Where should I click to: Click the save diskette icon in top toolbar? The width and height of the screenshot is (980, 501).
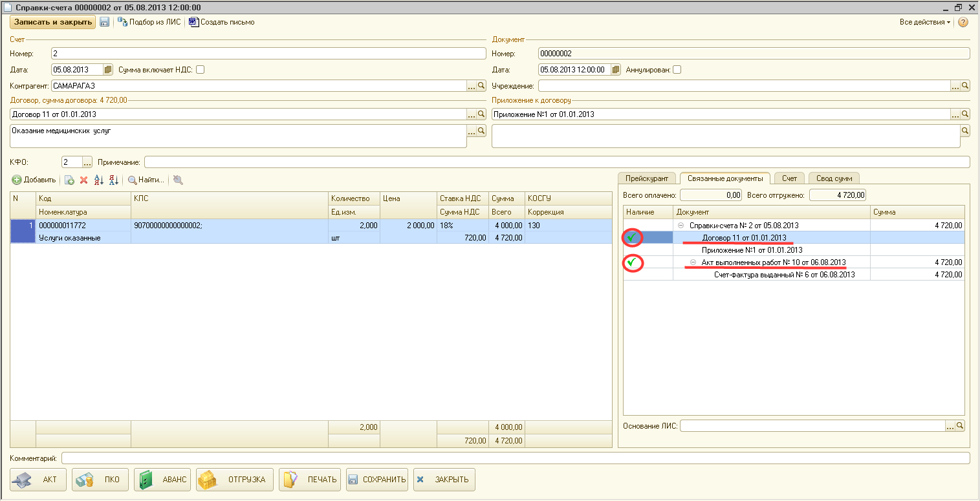[x=104, y=22]
